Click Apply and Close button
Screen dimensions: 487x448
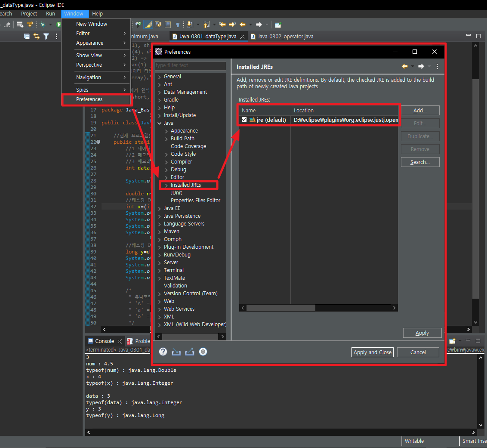373,352
